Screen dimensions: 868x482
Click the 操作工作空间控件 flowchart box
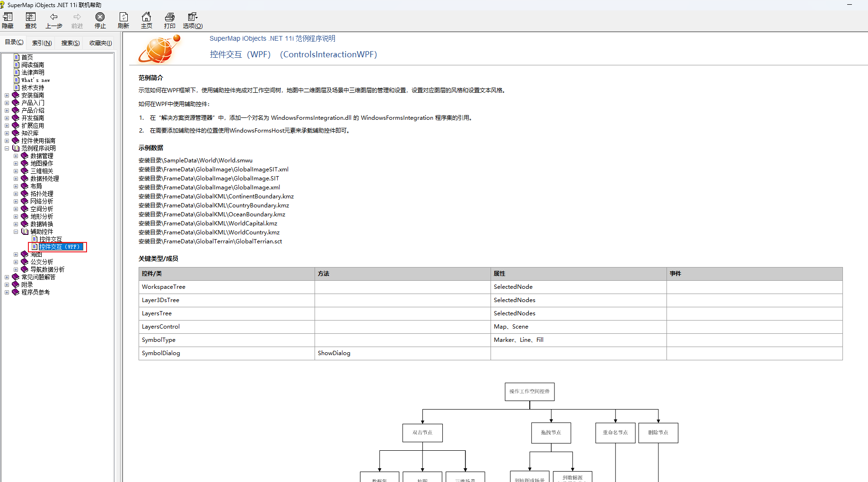click(529, 392)
